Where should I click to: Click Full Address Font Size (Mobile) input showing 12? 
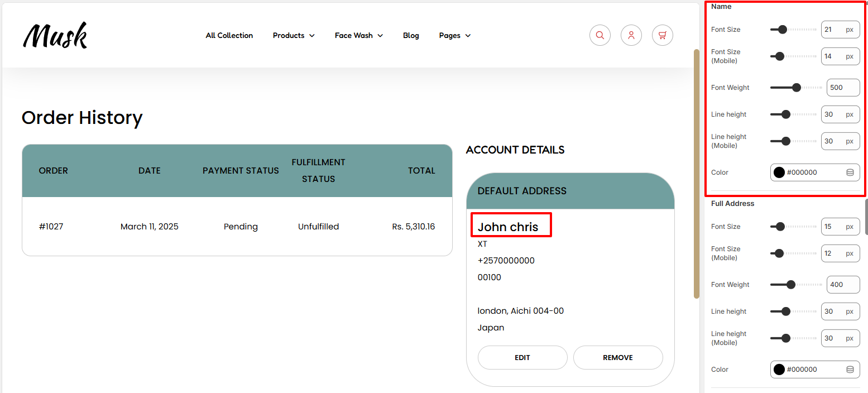(840, 253)
